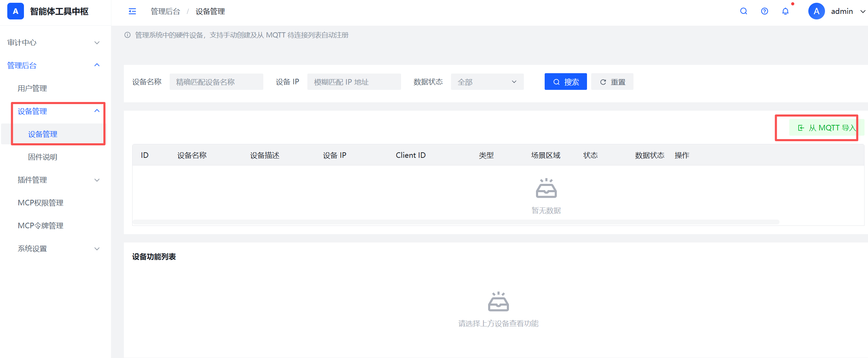Click the help question mark icon
Image resolution: width=868 pixels, height=358 pixels.
coord(764,11)
